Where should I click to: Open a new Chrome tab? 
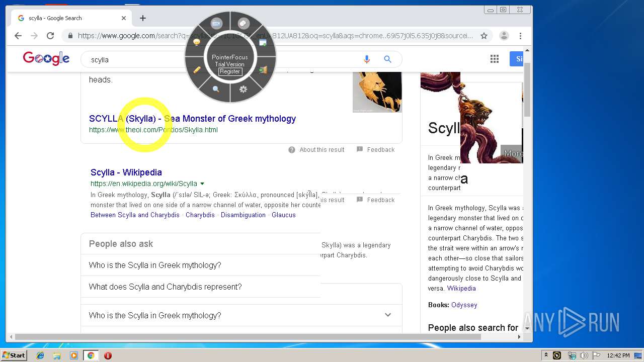[143, 18]
